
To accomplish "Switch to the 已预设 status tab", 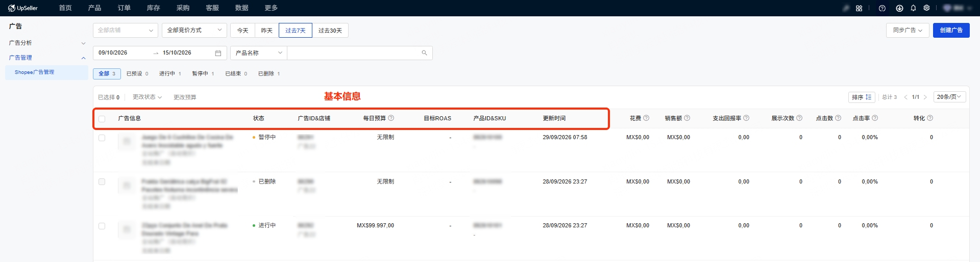I will point(137,74).
